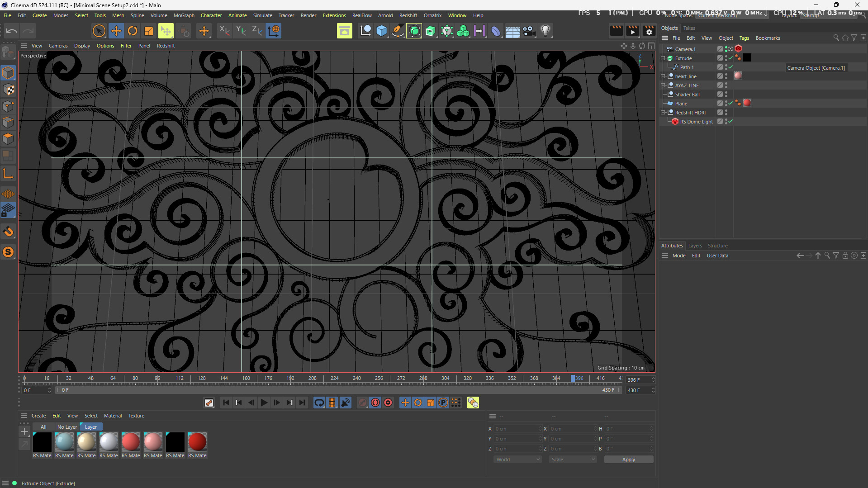Activate the Move tool
868x488 pixels.
tap(116, 31)
